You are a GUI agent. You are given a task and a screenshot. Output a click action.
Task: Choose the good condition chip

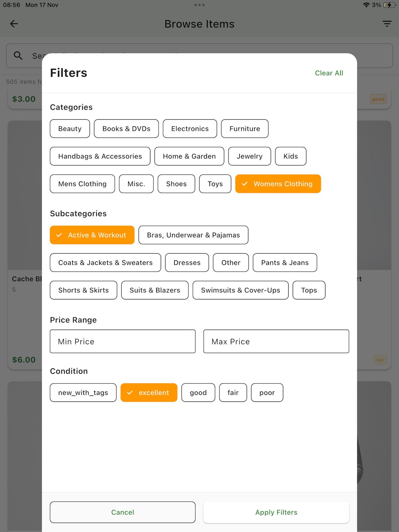click(198, 393)
